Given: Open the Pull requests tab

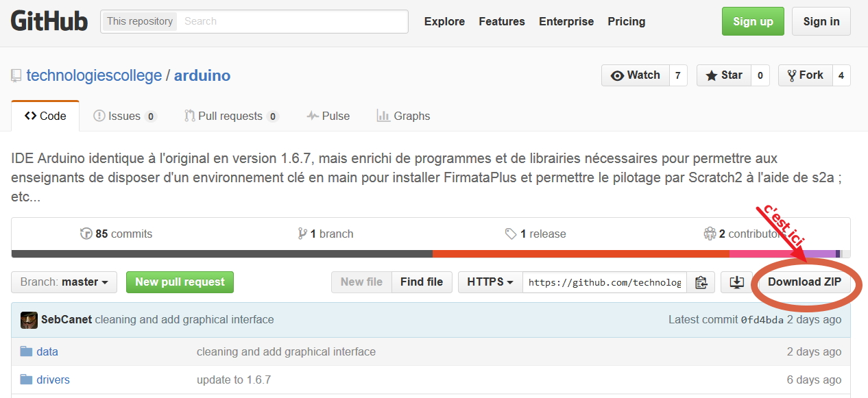Looking at the screenshot, I should 230,116.
